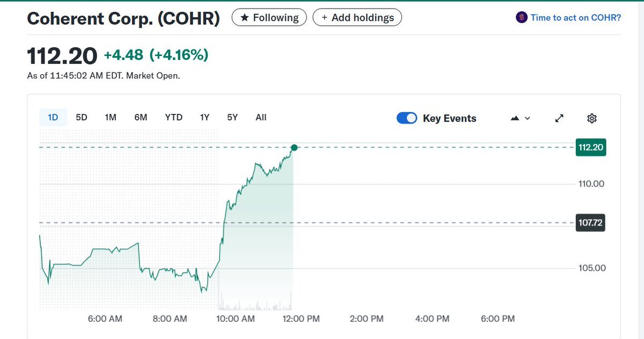Click the dollar icon beside Time to act
Viewport: 644px width, 339px height.
pyautogui.click(x=522, y=17)
